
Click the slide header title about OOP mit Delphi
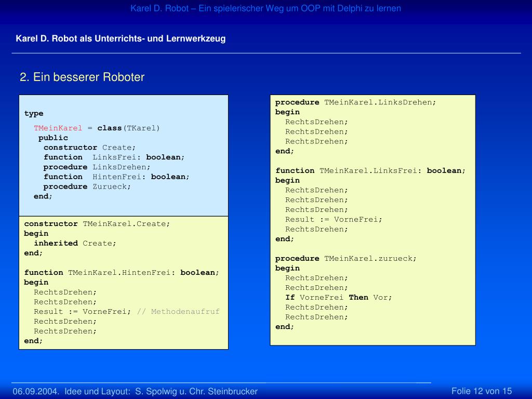[x=265, y=8]
